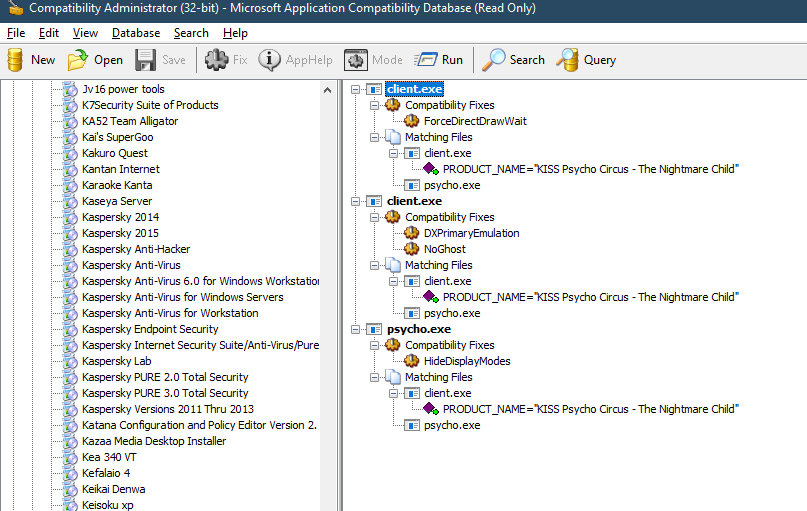The image size is (807, 511).
Task: Click the icon of the highlighted client.exe entry
Action: tap(374, 89)
